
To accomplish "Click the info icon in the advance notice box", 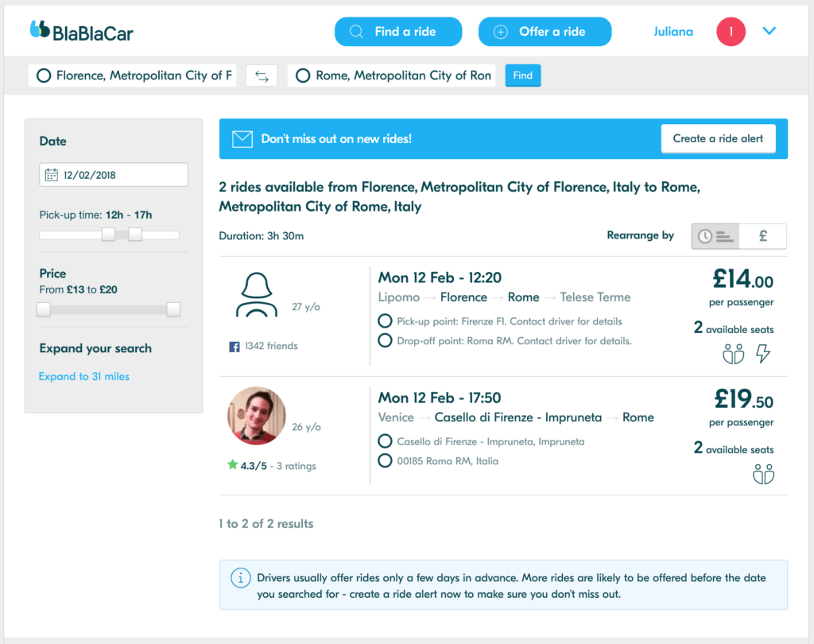I will tap(240, 578).
